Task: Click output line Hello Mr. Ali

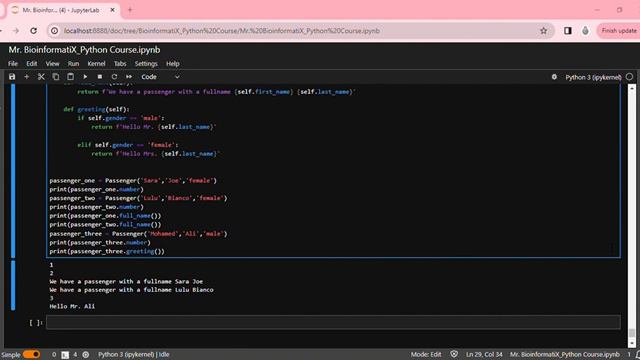Action: [72, 306]
